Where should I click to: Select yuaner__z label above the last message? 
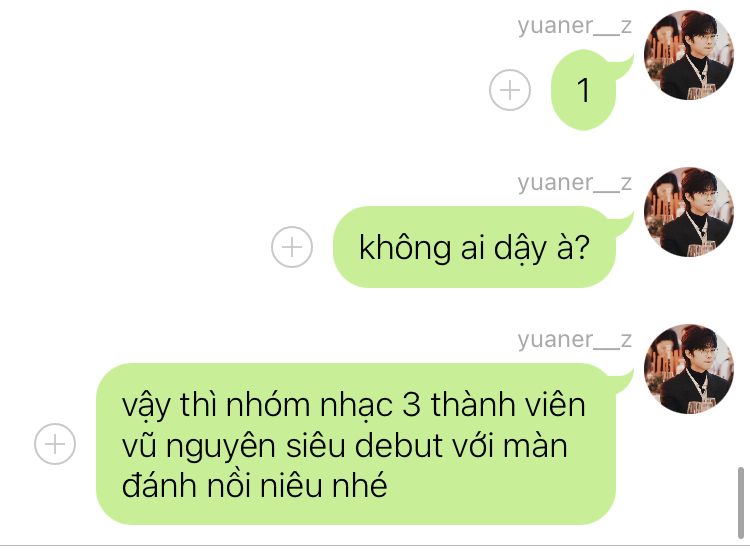(x=574, y=340)
